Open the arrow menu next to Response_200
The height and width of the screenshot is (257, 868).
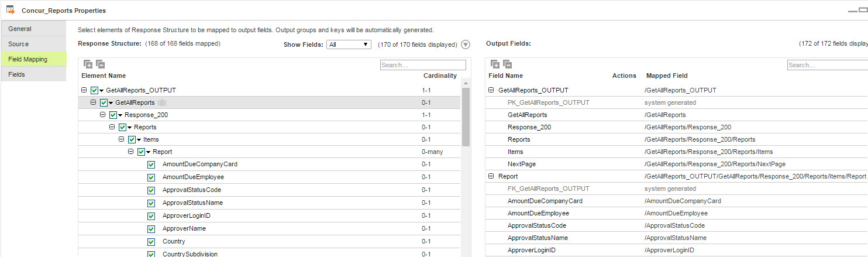click(120, 115)
